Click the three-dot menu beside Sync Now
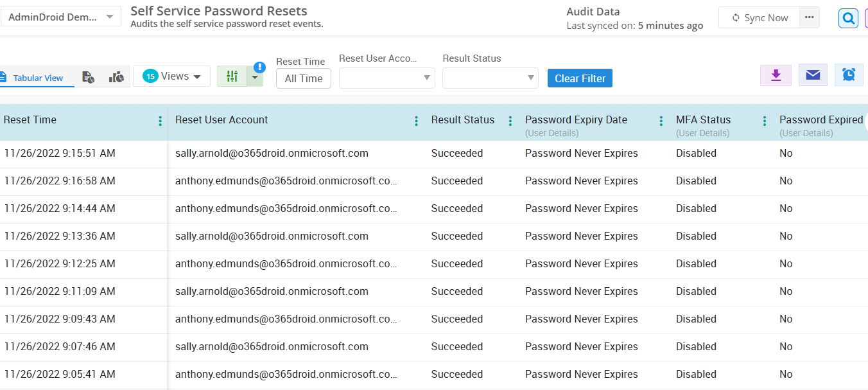Screen dimensions: 868x390 point(809,17)
